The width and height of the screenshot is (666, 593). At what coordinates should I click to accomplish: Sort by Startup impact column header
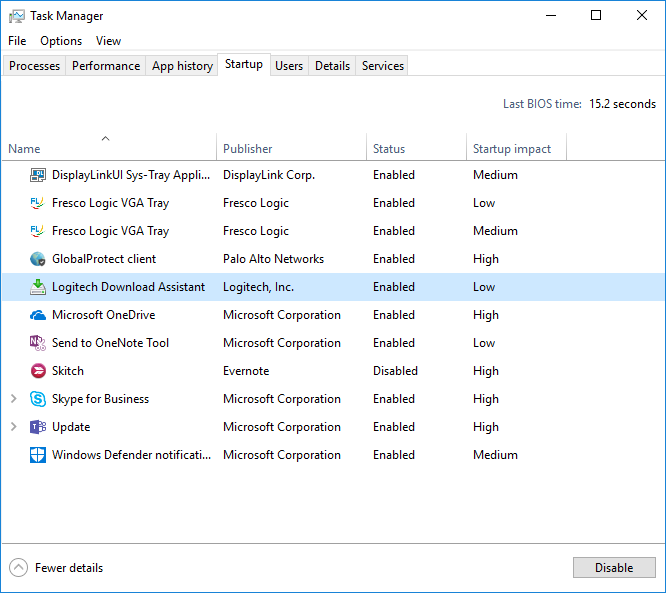coord(512,149)
